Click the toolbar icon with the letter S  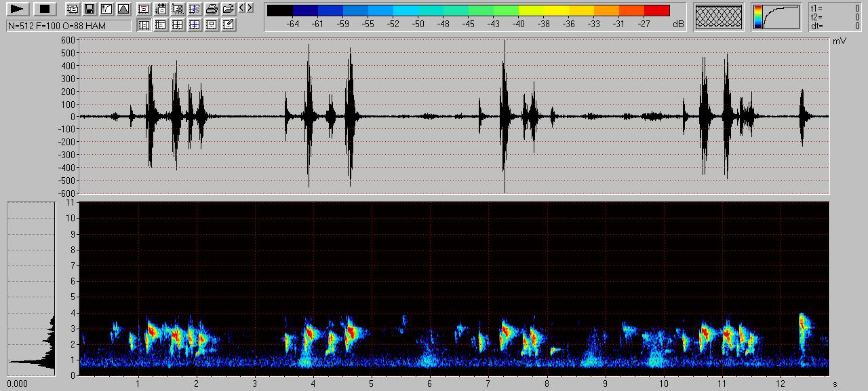195,9
